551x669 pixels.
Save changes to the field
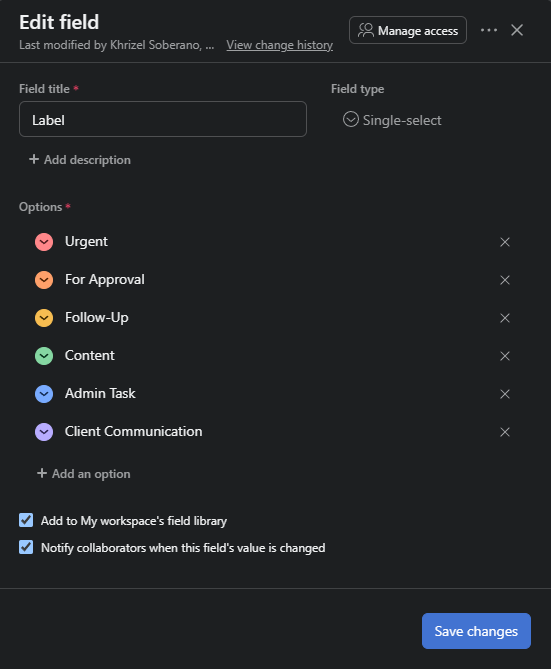click(x=476, y=631)
